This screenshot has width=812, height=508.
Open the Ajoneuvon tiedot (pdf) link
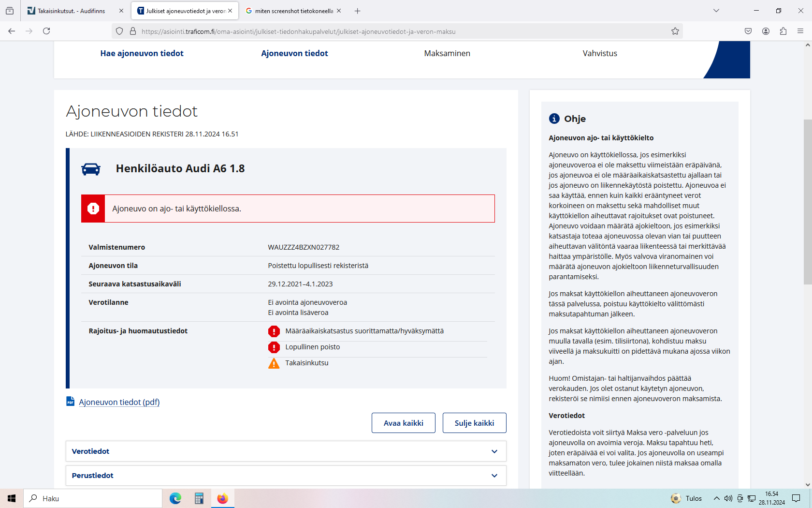coord(119,402)
